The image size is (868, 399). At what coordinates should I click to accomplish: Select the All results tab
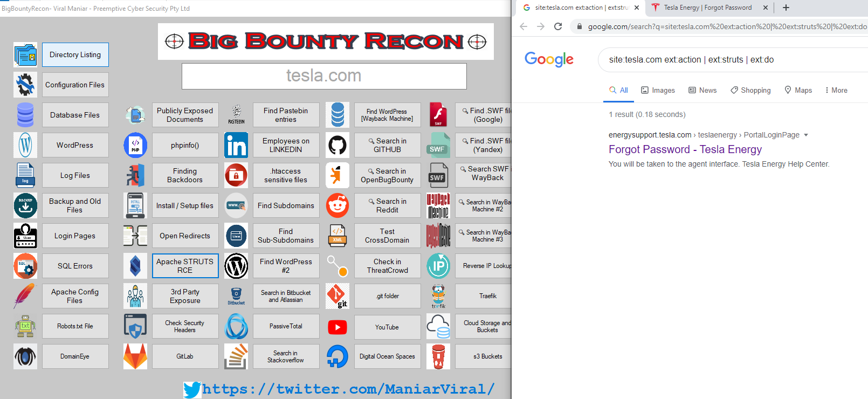coord(618,91)
